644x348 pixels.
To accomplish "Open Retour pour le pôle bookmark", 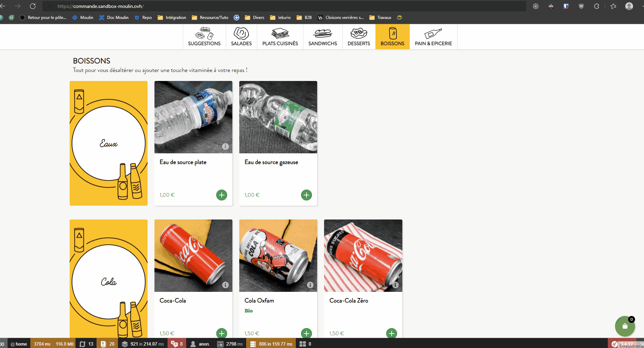I will point(43,18).
